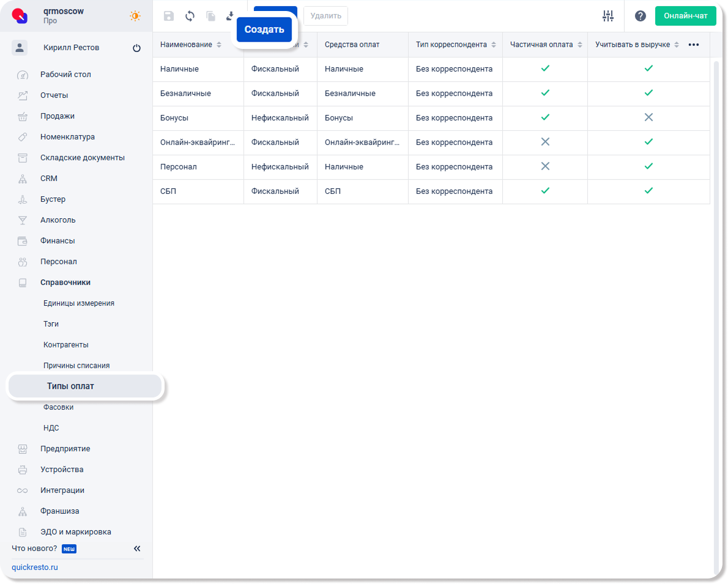This screenshot has height=584, width=728.
Task: Click the save disk icon in toolbar
Action: (x=169, y=16)
